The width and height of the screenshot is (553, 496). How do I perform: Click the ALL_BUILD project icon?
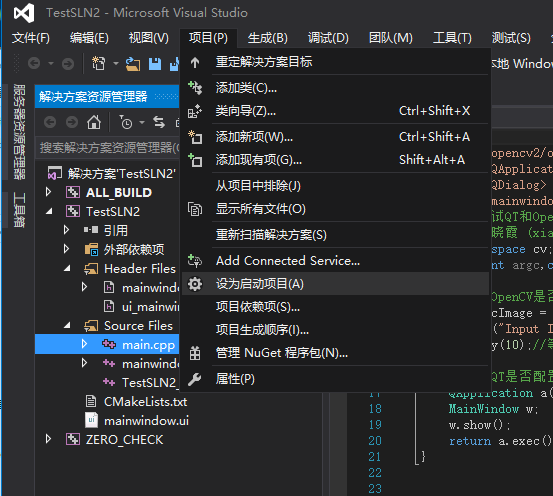click(x=73, y=193)
